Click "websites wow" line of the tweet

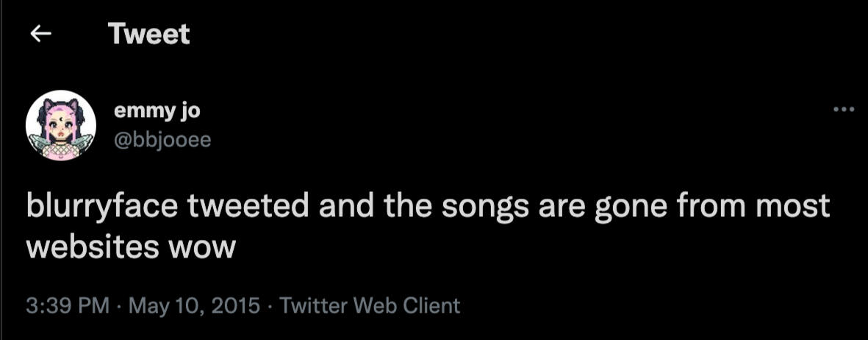pos(130,247)
